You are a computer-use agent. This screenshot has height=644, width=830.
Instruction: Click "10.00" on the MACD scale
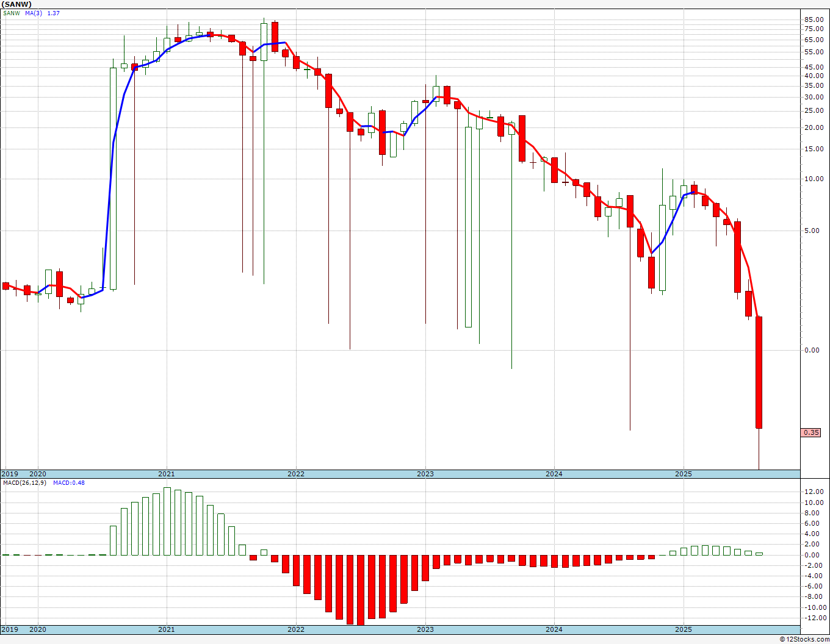coord(814,503)
